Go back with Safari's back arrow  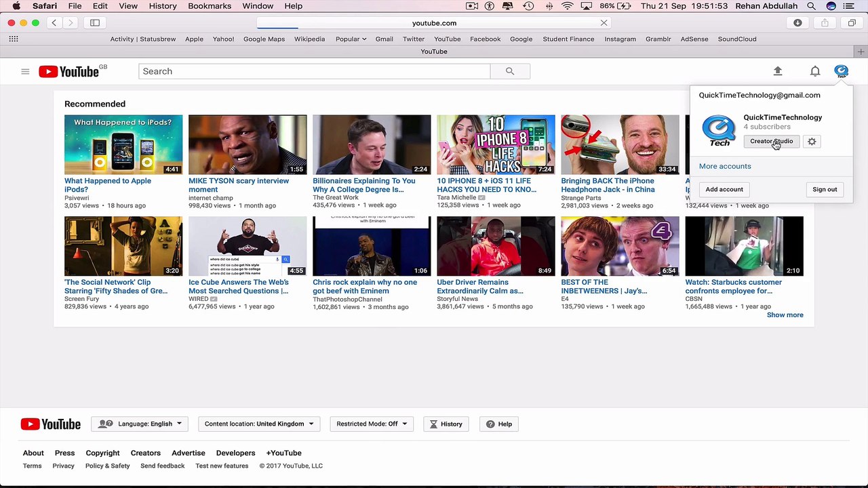pyautogui.click(x=54, y=23)
